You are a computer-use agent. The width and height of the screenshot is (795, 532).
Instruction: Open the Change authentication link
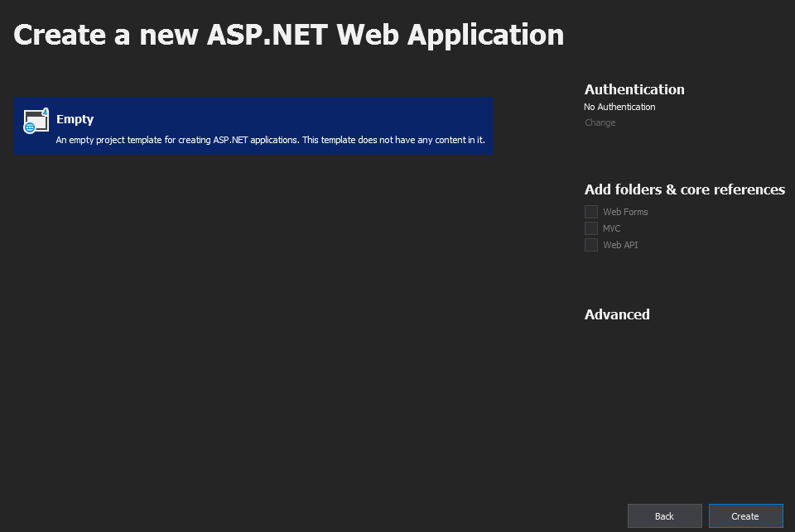click(600, 122)
